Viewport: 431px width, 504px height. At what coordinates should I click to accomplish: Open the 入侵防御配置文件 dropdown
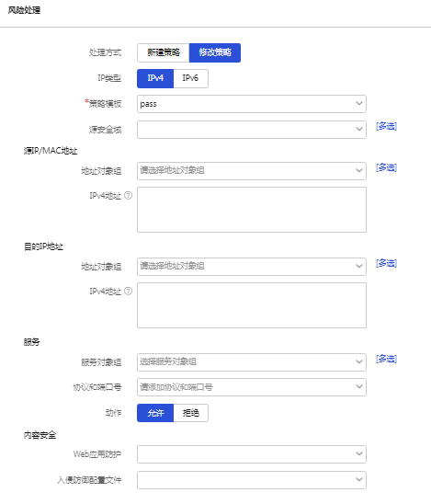[x=252, y=480]
